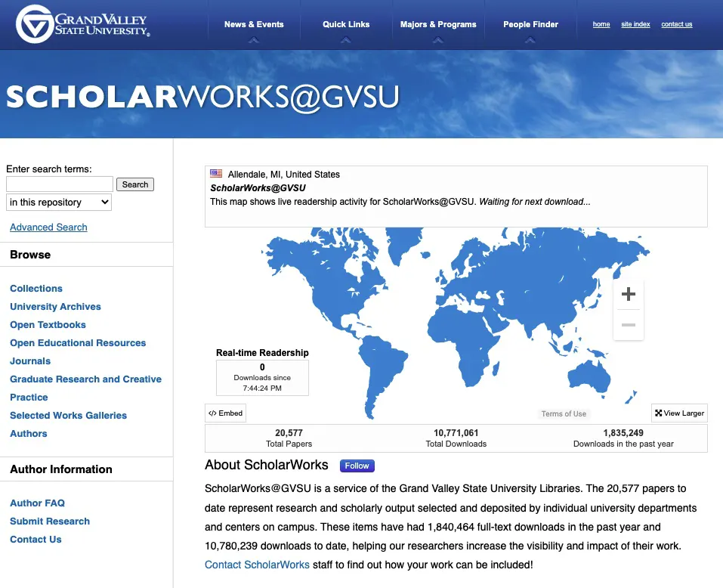Click the Grand Valley State University logo
This screenshot has width=723, height=588.
83,24
